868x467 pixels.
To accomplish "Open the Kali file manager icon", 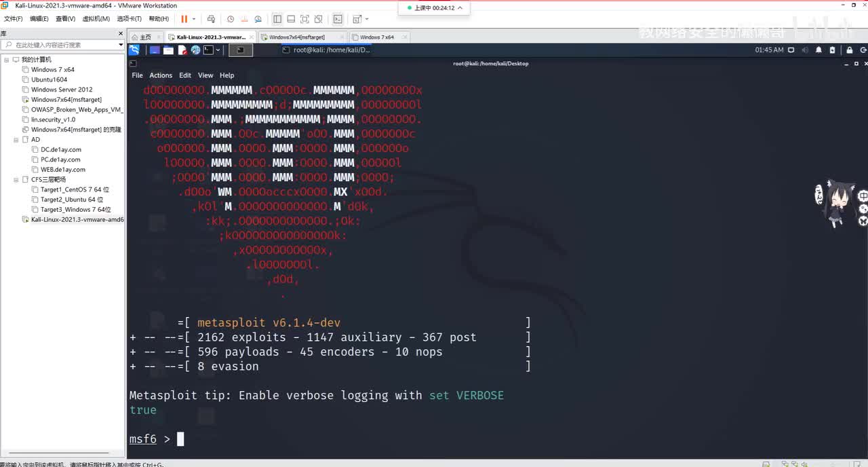I will 168,50.
